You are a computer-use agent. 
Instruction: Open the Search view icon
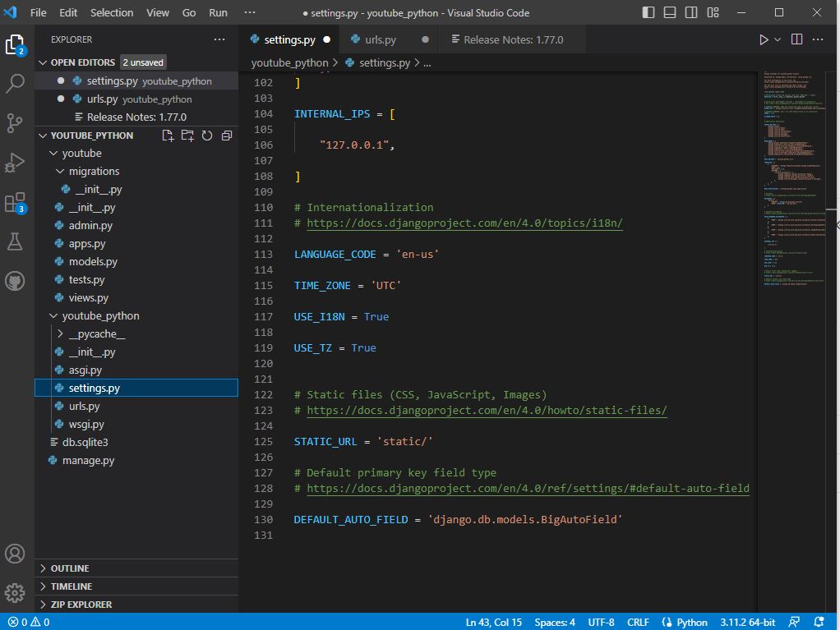(15, 84)
